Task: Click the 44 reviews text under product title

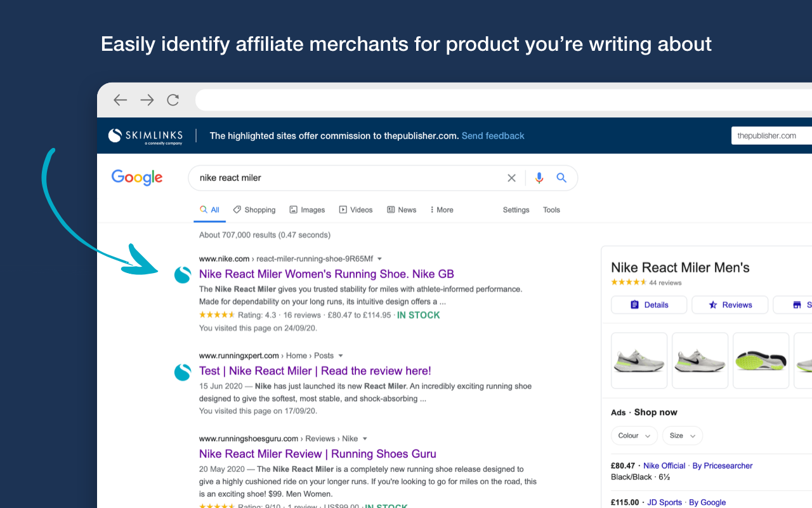Action: [665, 283]
